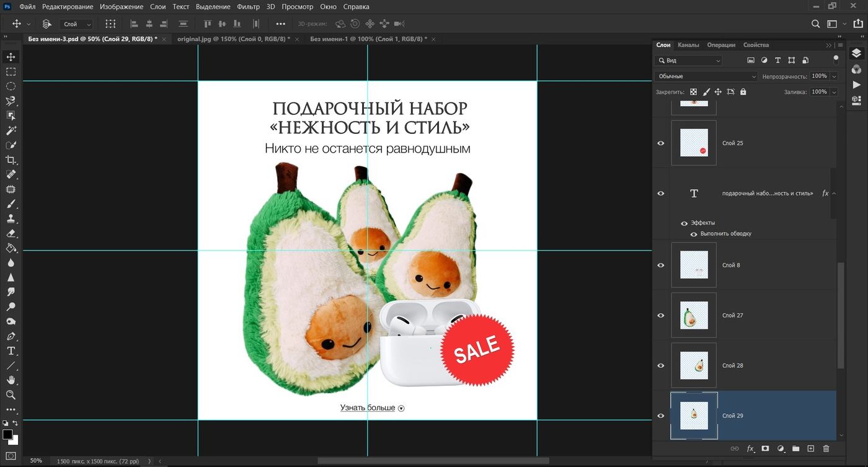Select the Brush tool
Viewport: 868px width, 467px height.
click(x=11, y=204)
